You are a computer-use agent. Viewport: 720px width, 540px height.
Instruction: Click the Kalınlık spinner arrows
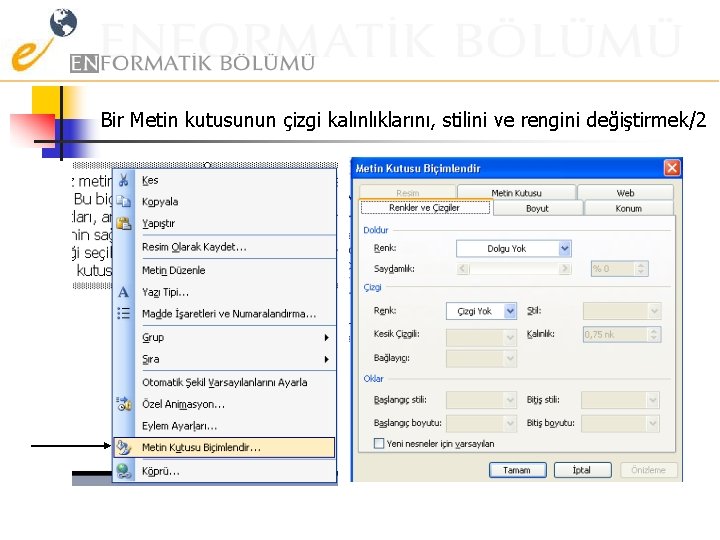click(x=654, y=334)
